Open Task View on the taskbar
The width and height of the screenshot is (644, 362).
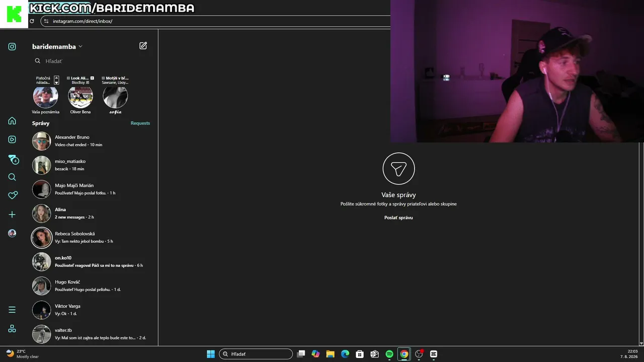click(301, 354)
